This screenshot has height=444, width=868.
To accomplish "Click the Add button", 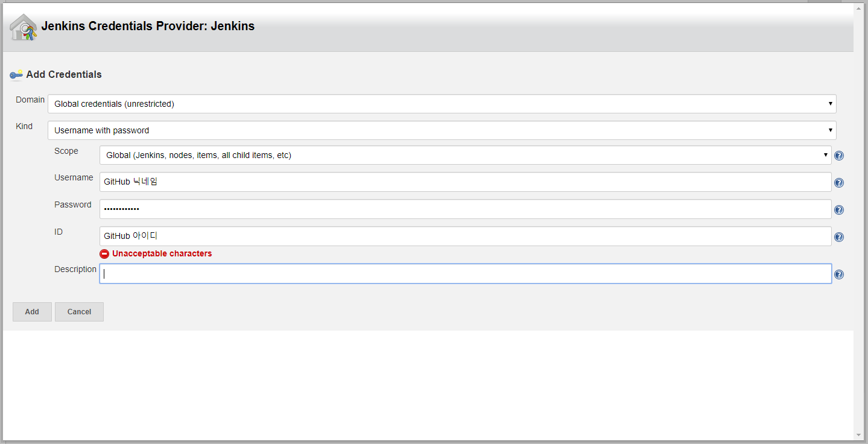I will (32, 312).
